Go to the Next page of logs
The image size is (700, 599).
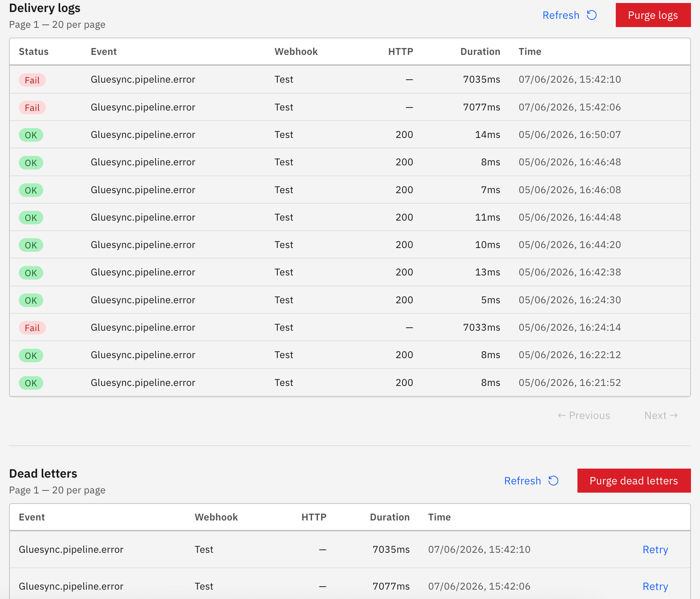click(x=661, y=415)
